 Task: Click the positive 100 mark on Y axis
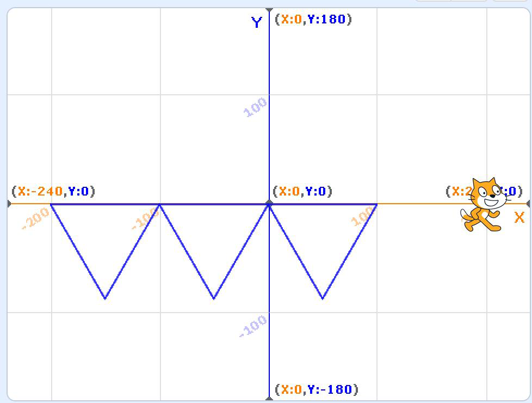point(256,107)
